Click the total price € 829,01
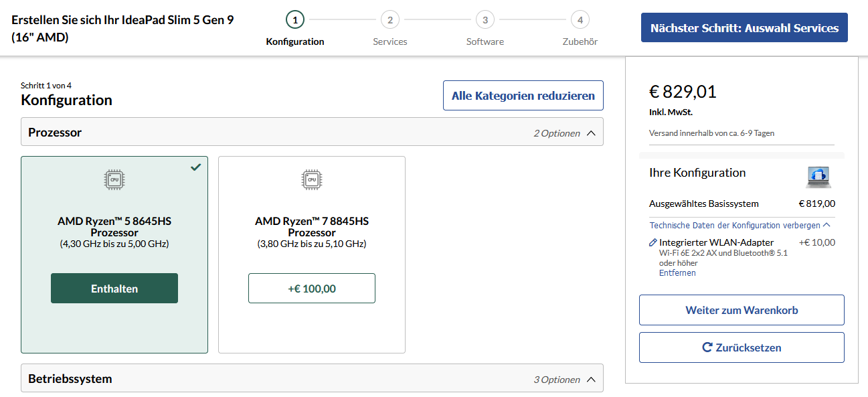Screen dimensions: 868x397 [683, 92]
